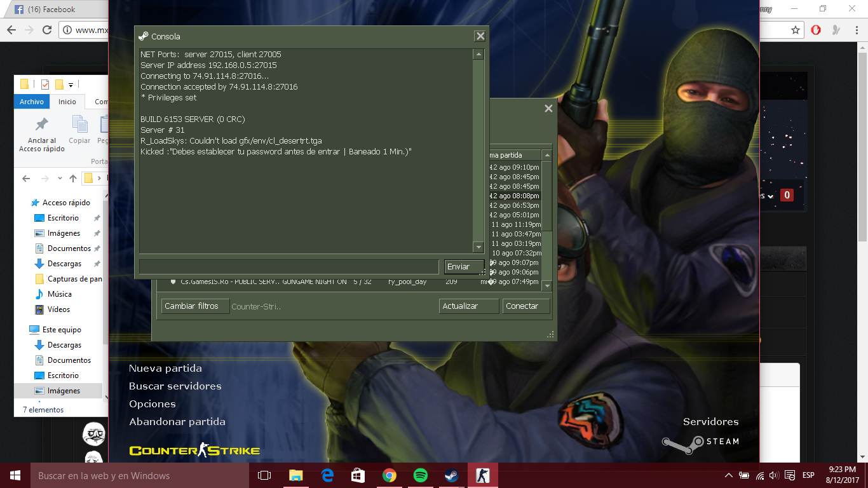Screen dimensions: 868x488
Task: Click the Counter-Strike logo
Action: click(x=194, y=451)
